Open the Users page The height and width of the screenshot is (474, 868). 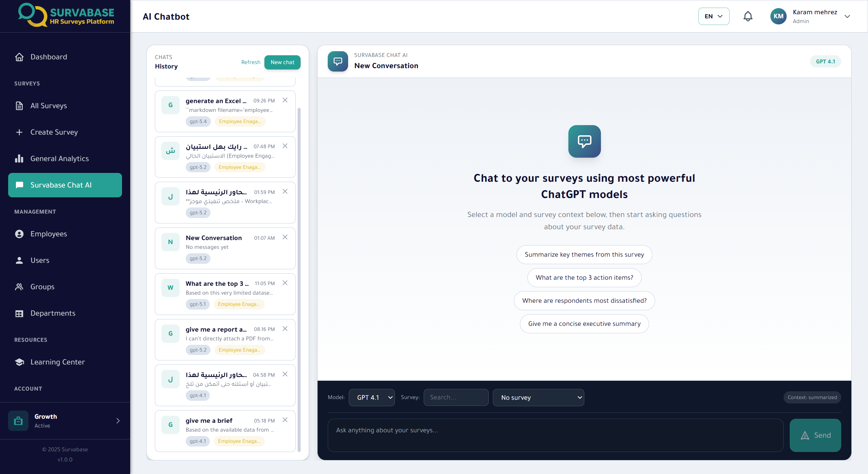[x=65, y=260]
